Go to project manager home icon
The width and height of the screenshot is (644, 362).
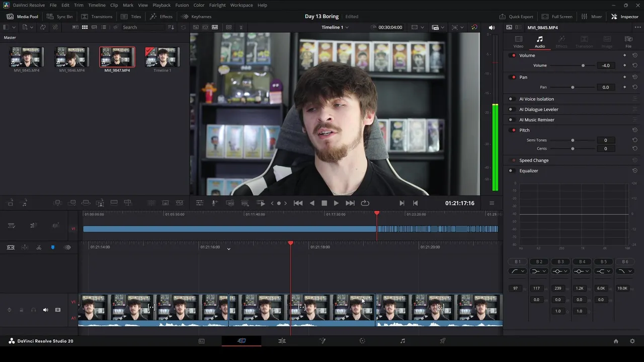pos(616,341)
